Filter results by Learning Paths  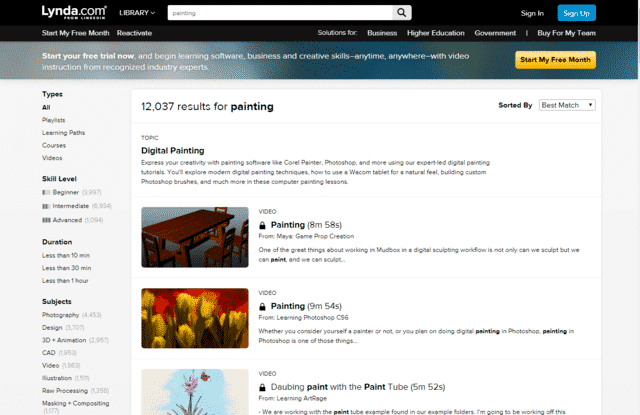coord(63,133)
